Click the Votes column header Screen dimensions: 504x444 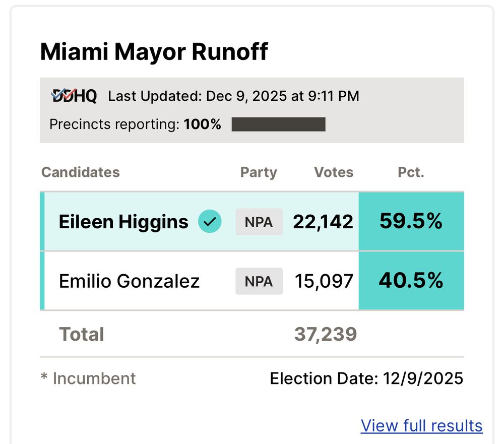(334, 172)
